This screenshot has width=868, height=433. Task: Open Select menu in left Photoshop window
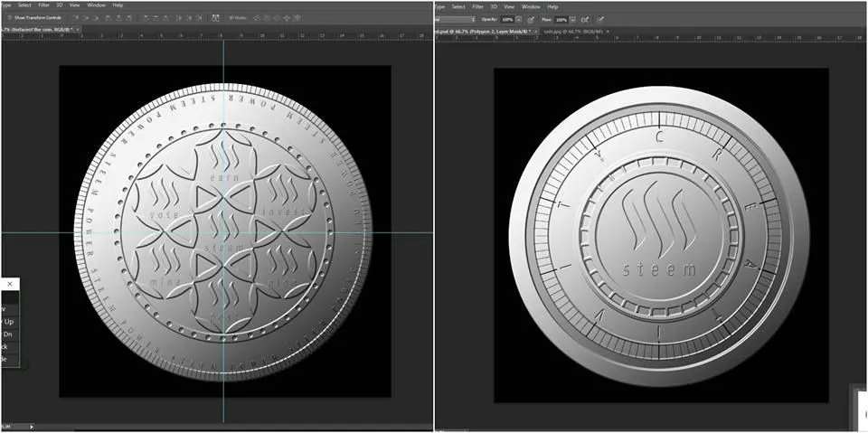pos(24,5)
